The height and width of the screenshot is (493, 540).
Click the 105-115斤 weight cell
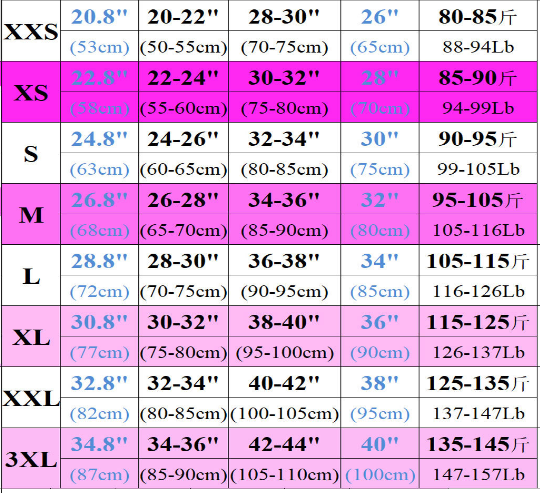478,260
